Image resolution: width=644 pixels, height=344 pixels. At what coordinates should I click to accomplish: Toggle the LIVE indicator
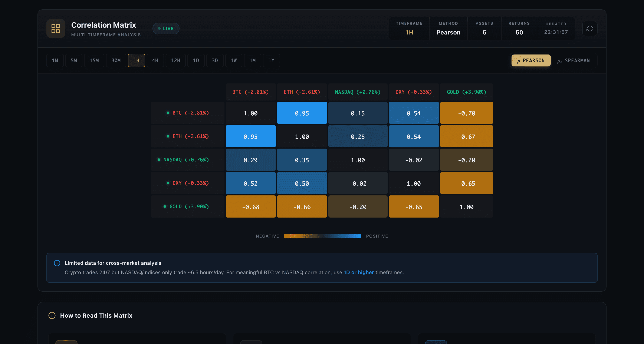(x=166, y=29)
